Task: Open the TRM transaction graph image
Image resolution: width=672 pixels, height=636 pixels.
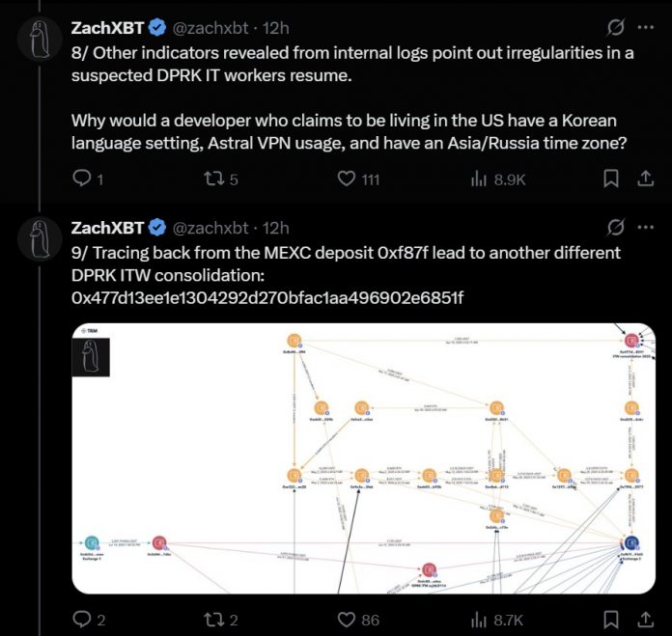Action: click(364, 458)
